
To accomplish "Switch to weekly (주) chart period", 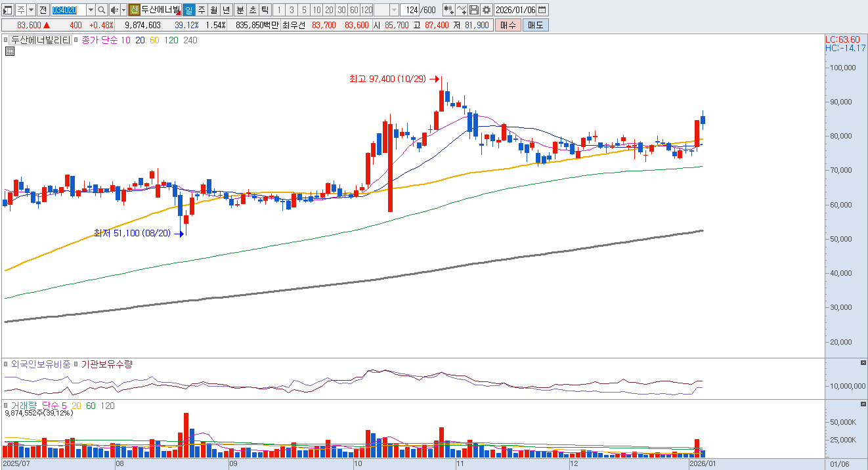I will [201, 10].
